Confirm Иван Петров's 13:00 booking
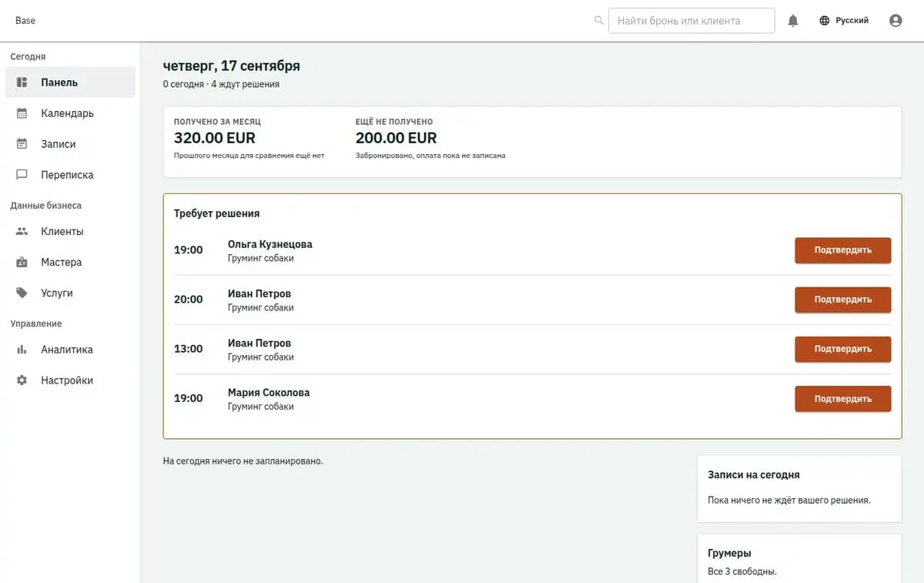924x583 pixels. click(843, 349)
